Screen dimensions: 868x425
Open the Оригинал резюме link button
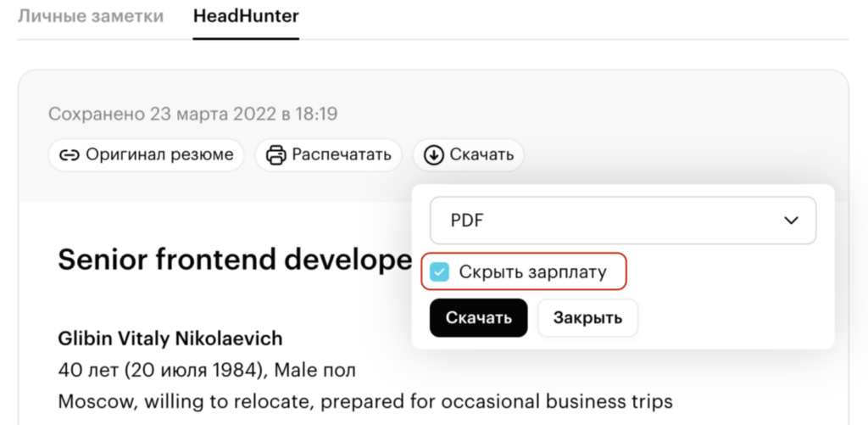[x=146, y=154]
